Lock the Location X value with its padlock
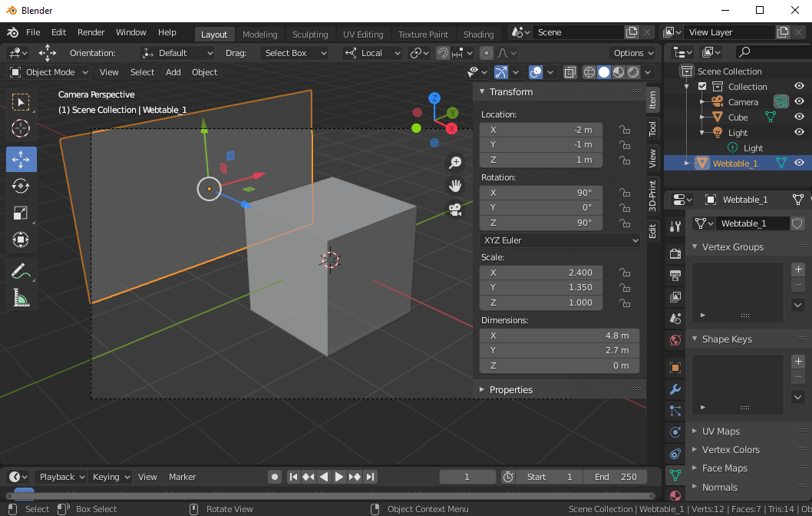This screenshot has width=812, height=516. pos(625,130)
